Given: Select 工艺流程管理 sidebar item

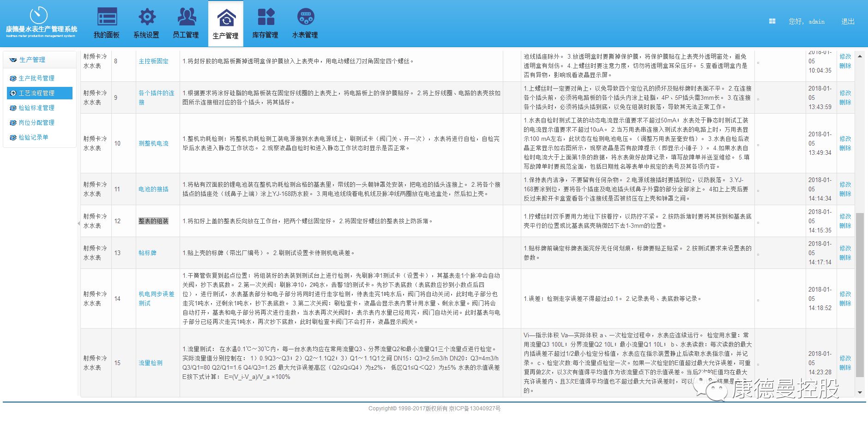Looking at the screenshot, I should pyautogui.click(x=40, y=93).
